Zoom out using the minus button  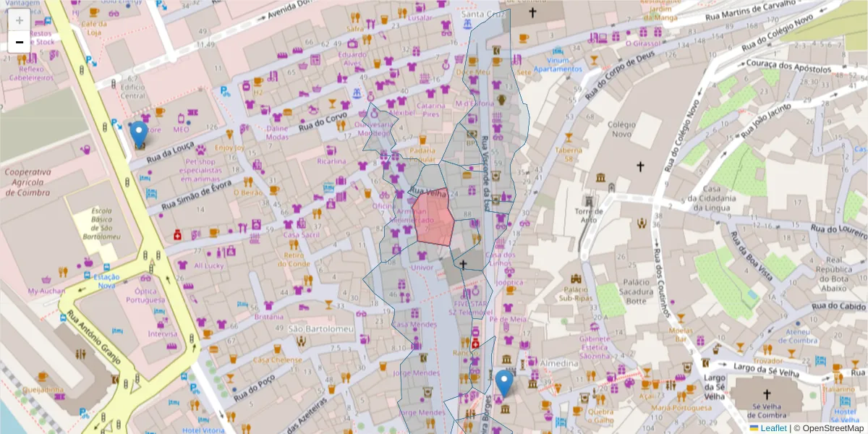19,41
